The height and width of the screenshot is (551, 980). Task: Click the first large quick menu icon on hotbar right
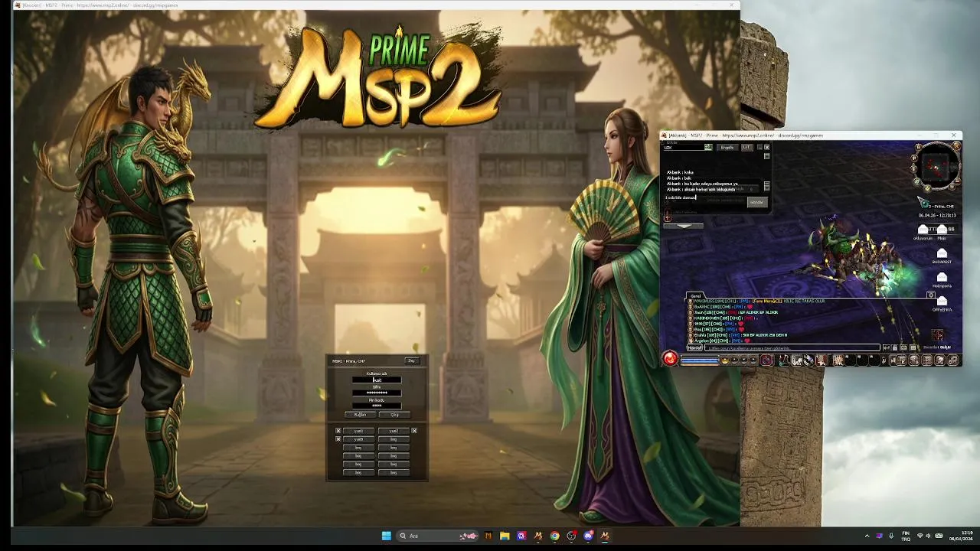pos(900,360)
